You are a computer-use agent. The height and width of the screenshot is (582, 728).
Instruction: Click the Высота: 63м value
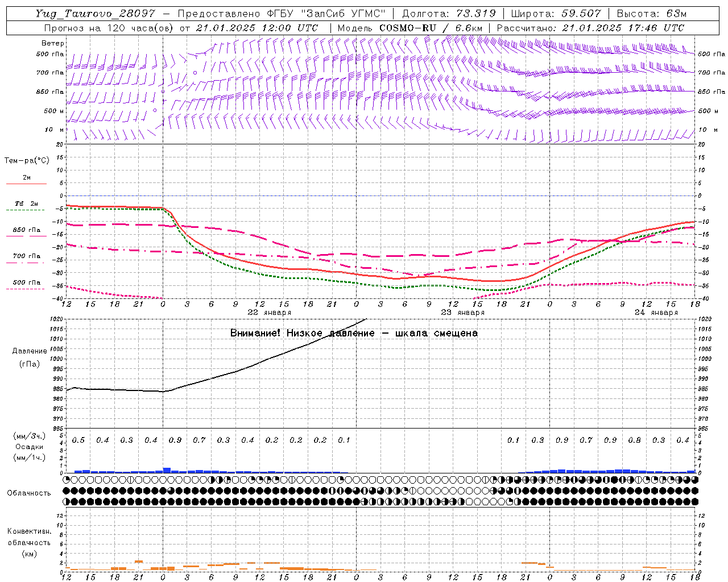tap(651, 14)
